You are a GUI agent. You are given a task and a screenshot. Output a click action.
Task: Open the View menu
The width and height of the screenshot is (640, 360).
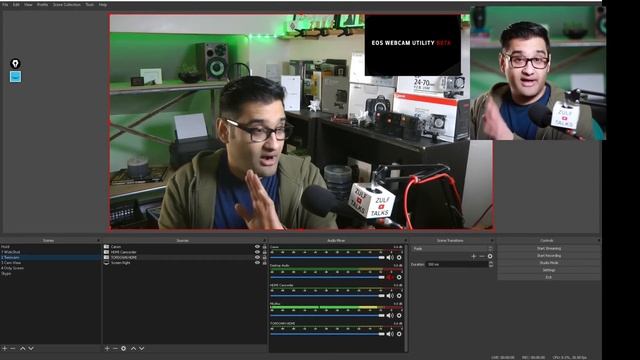tap(28, 4)
